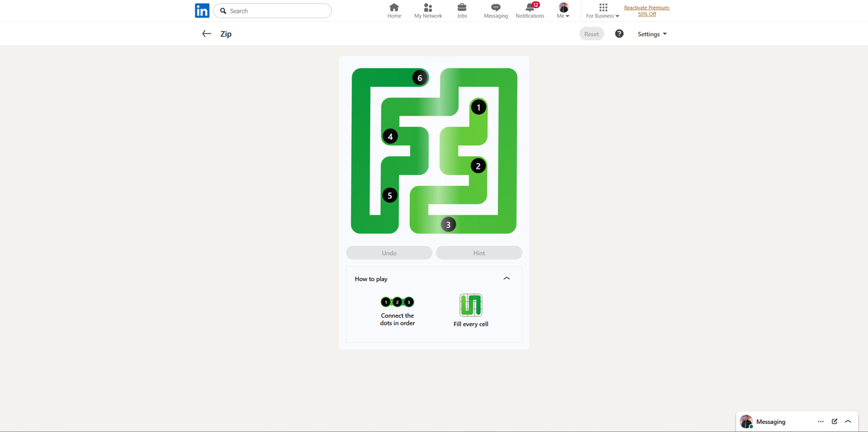
Task: Click the LinkedIn logo icon
Action: (202, 11)
